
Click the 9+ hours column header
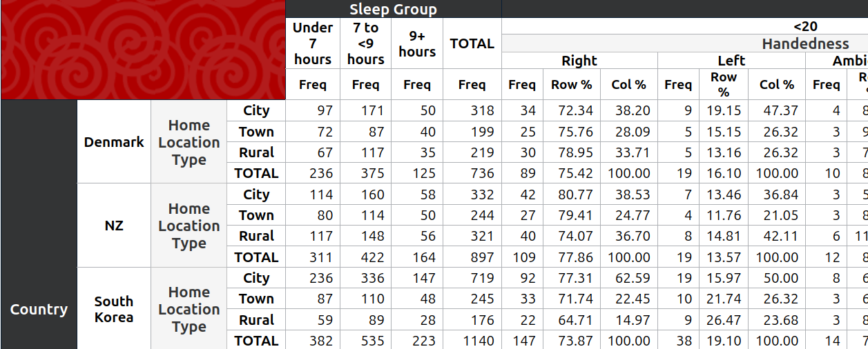[x=417, y=43]
